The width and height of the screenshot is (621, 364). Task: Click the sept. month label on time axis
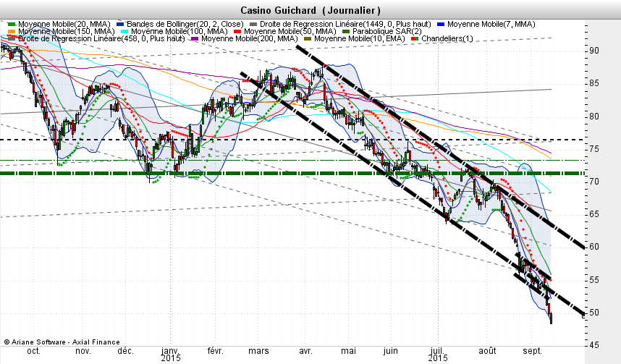click(532, 351)
